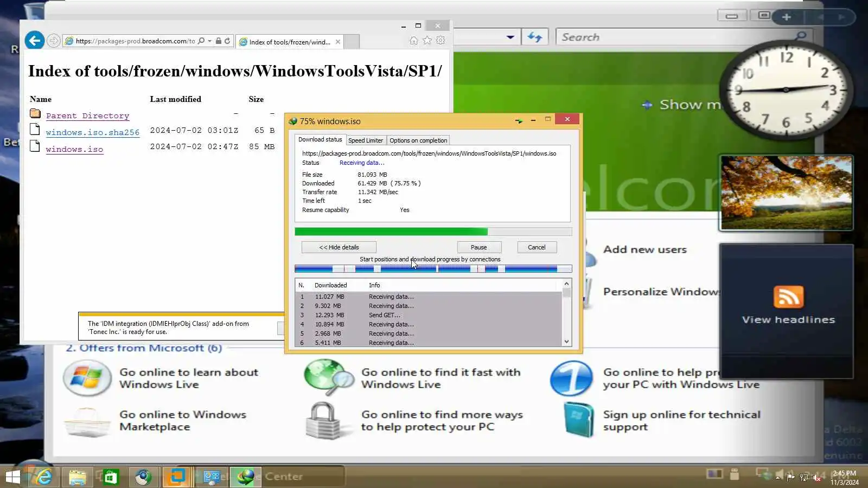Select connection row 3 showing Send GET...

(429, 315)
